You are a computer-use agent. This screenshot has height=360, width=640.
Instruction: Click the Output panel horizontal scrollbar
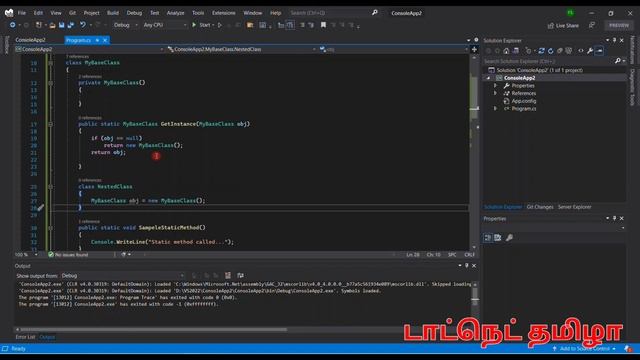click(x=153, y=329)
